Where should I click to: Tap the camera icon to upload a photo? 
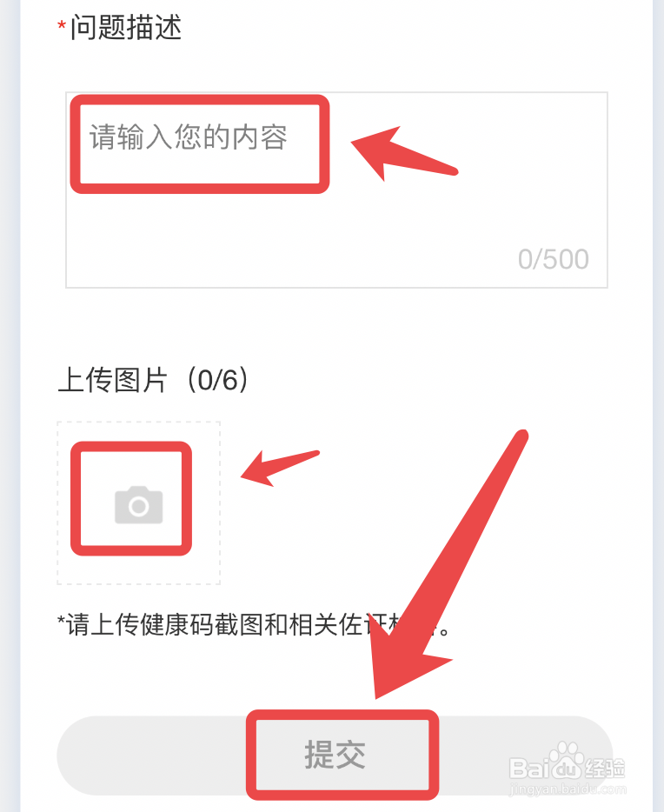139,505
